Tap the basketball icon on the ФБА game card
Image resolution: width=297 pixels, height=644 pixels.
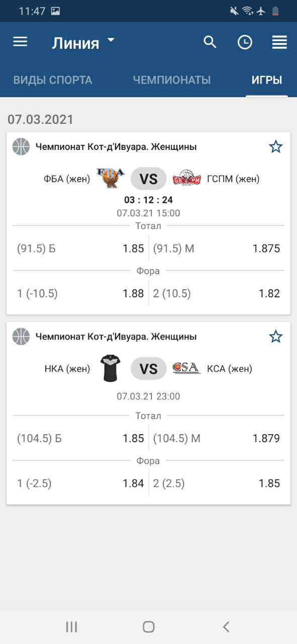point(21,147)
